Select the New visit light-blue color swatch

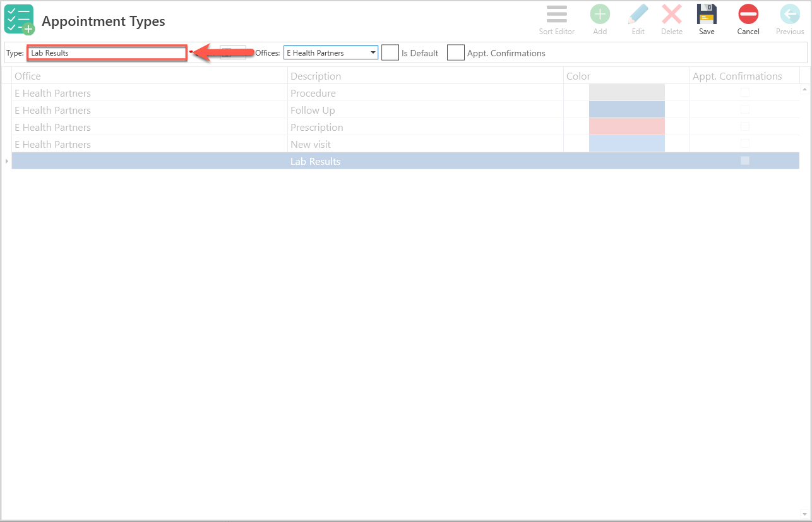click(627, 143)
